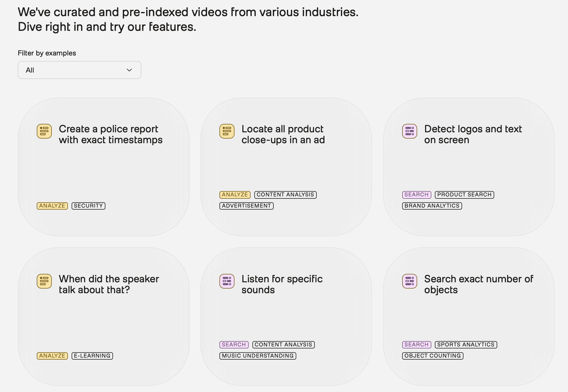Click the PRODUCT SEARCH tag
Viewport: 568px width, 392px height.
click(x=464, y=195)
